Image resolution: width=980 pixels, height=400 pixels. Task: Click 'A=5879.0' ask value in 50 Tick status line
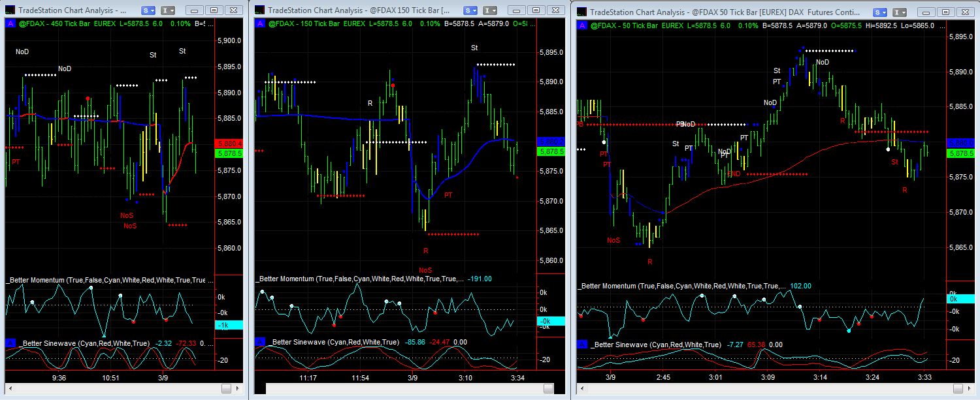812,25
